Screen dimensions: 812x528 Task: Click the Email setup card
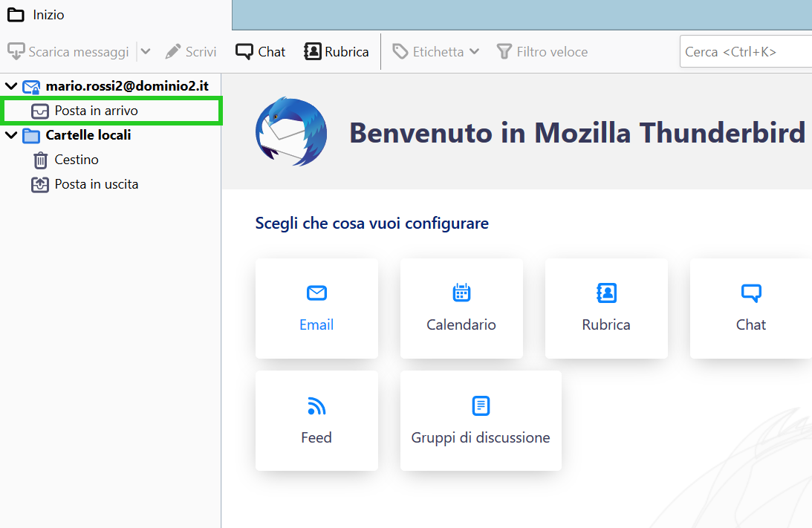[316, 308]
